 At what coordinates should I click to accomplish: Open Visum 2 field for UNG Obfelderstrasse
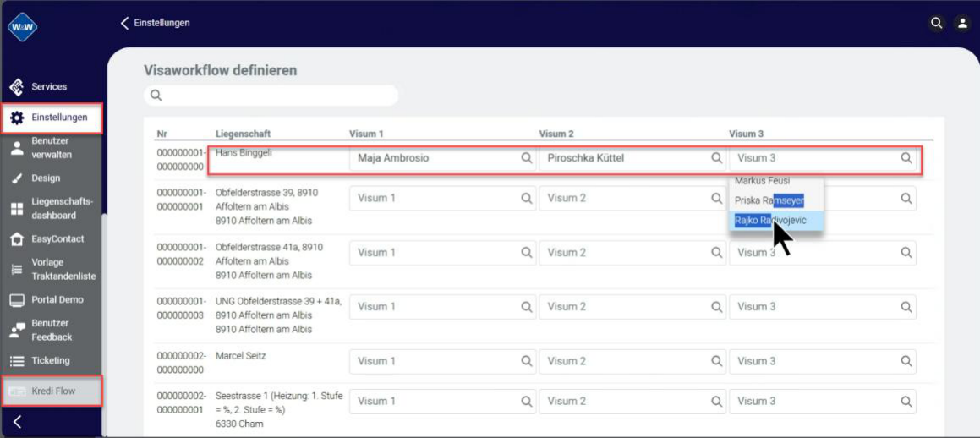tap(632, 307)
